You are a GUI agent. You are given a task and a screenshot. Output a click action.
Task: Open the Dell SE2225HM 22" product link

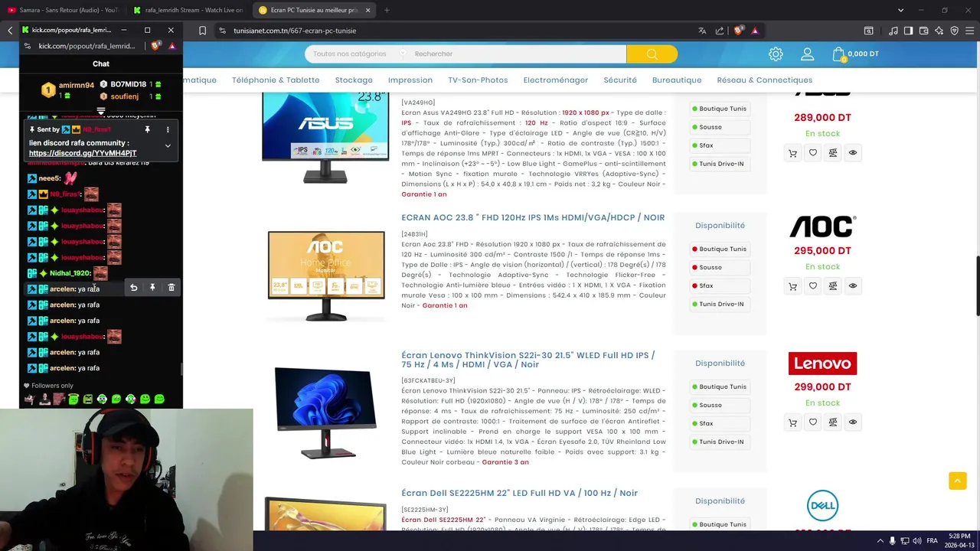click(x=519, y=493)
